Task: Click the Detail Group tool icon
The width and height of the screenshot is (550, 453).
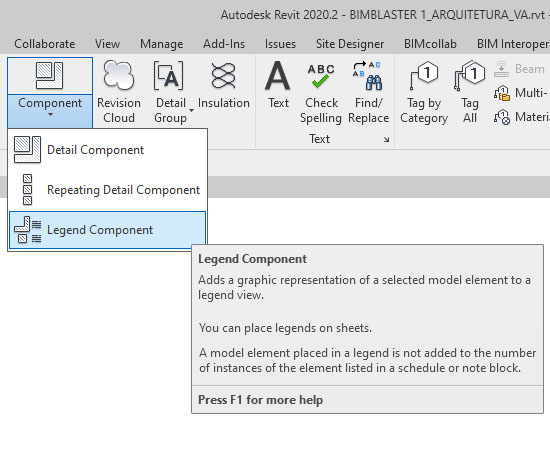Action: (169, 76)
